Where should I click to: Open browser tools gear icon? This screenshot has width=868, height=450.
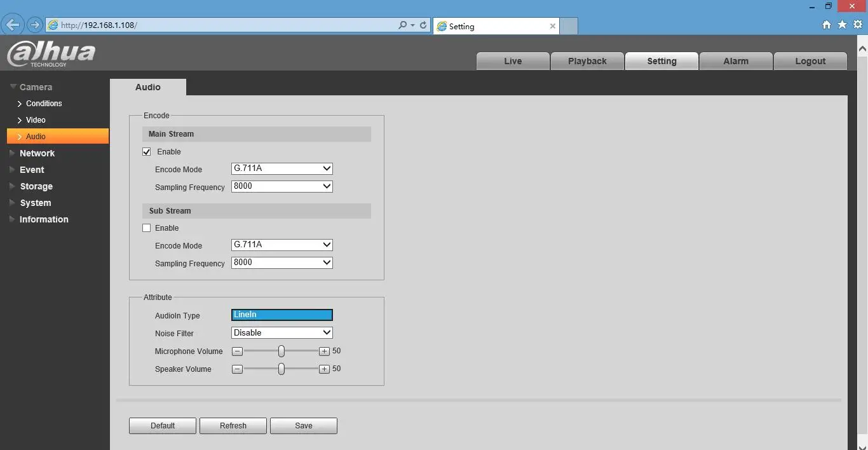(858, 25)
